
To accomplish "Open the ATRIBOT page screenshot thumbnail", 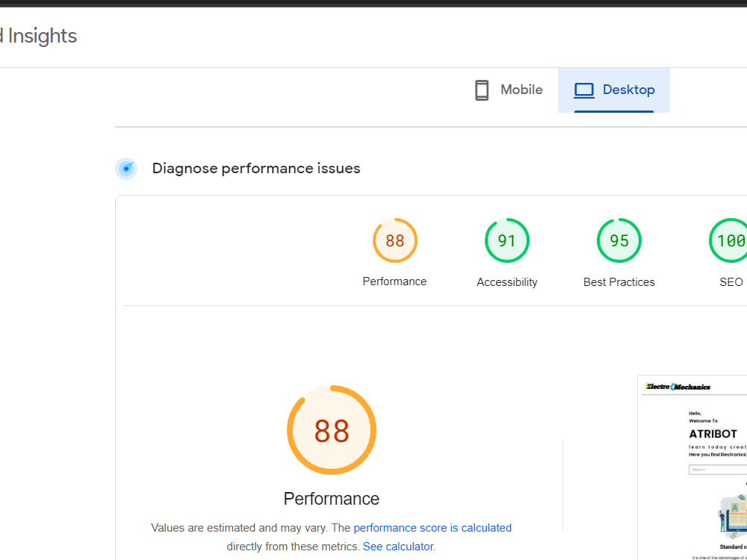I will pyautogui.click(x=692, y=467).
